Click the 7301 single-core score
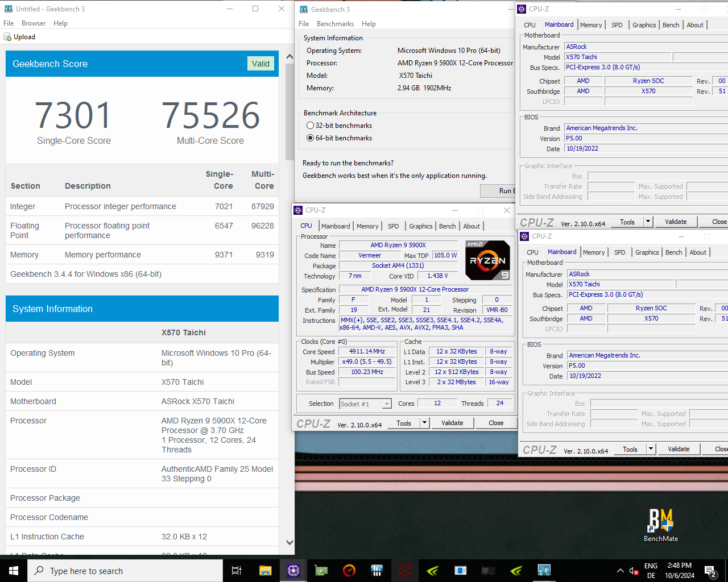728x582 pixels. (73, 115)
